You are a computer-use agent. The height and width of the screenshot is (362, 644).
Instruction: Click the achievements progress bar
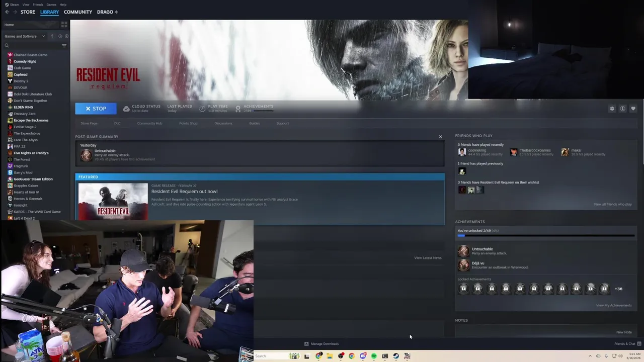click(546, 235)
